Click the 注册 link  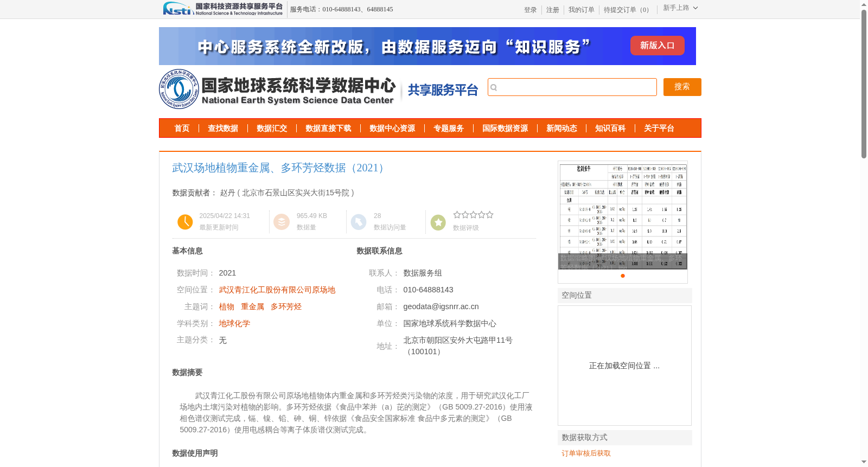[x=553, y=10]
